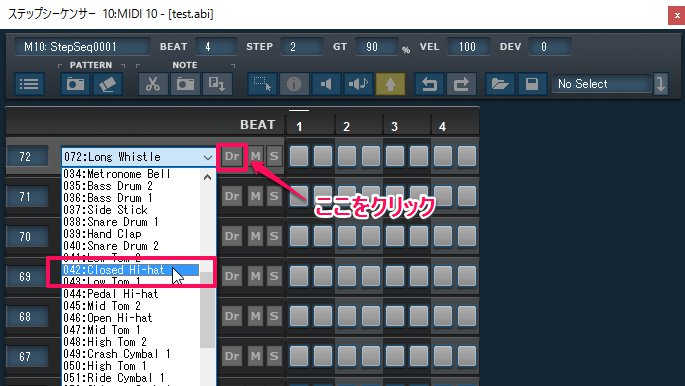Select 036:Bass Drum 1 from list
The height and width of the screenshot is (386, 685).
pos(131,198)
